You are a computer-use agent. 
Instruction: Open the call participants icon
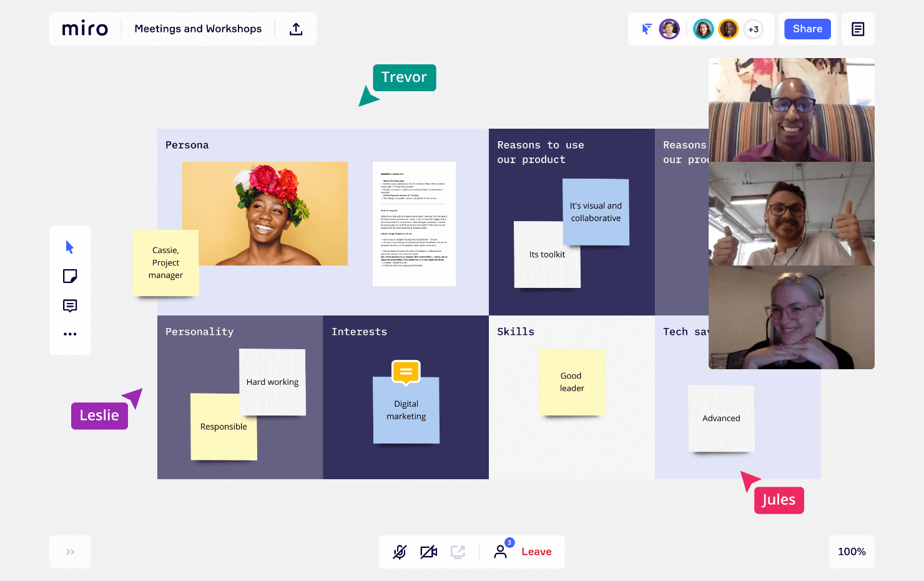[x=501, y=551]
